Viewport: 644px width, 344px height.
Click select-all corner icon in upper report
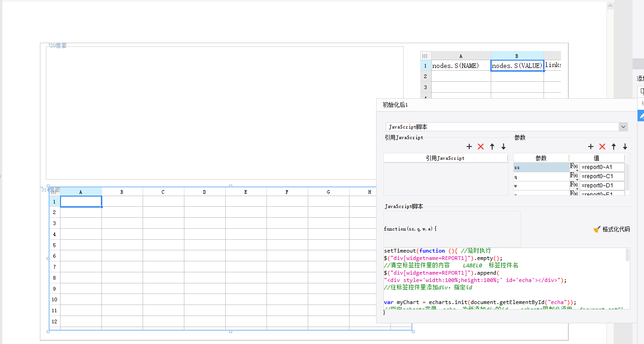[x=425, y=56]
